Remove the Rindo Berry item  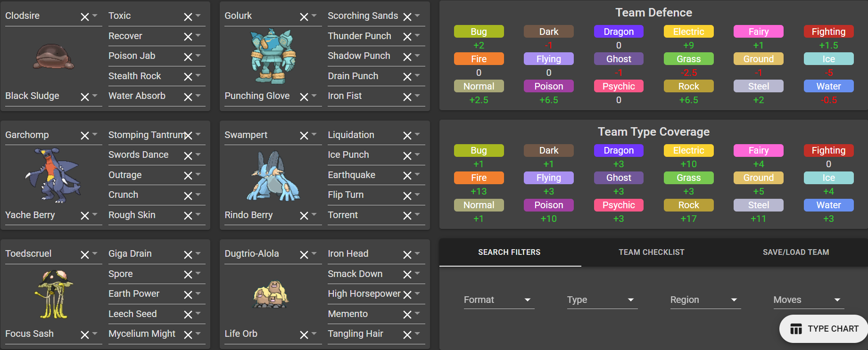pyautogui.click(x=304, y=216)
